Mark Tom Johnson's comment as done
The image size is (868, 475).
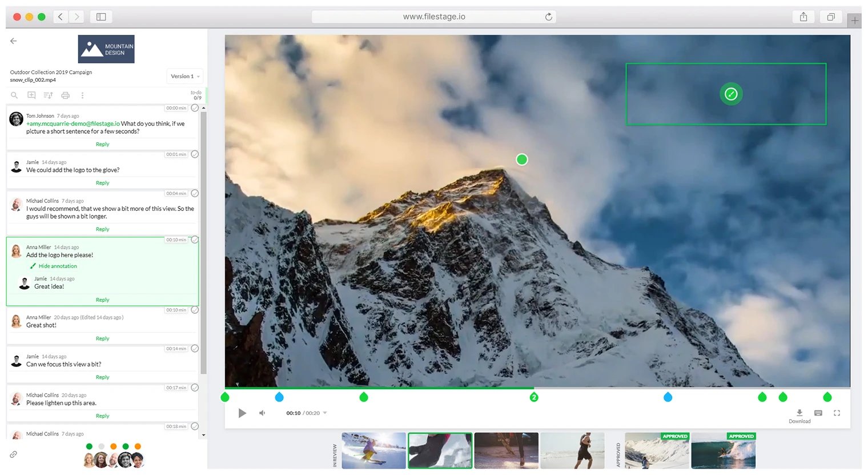[x=195, y=108]
